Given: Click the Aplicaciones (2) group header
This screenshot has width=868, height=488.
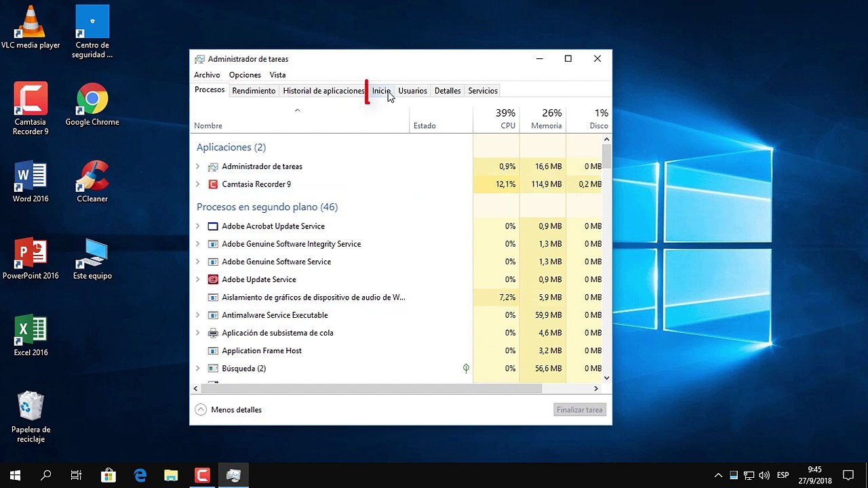Looking at the screenshot, I should click(231, 147).
